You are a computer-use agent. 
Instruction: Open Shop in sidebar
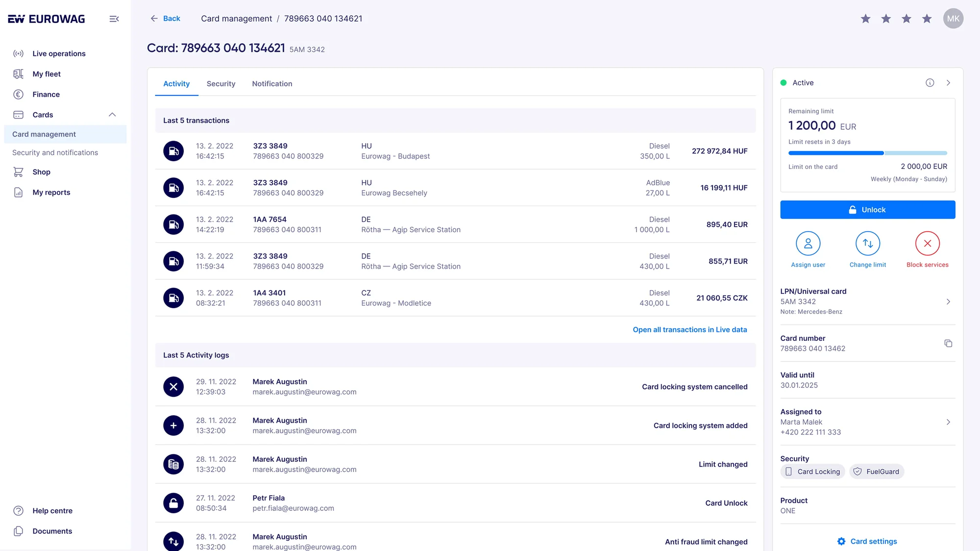(x=41, y=172)
